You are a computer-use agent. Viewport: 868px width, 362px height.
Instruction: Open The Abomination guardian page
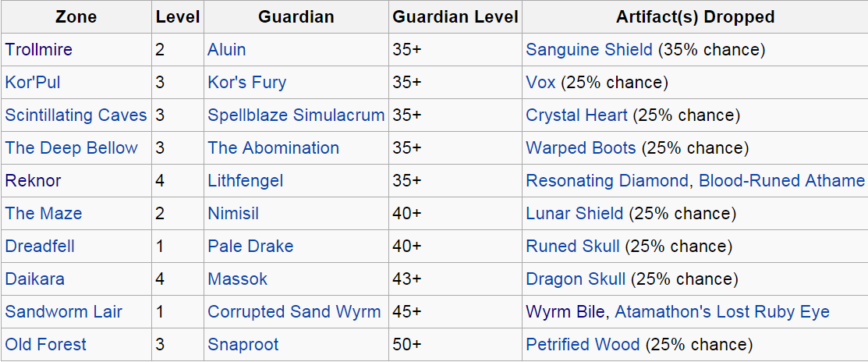point(273,148)
